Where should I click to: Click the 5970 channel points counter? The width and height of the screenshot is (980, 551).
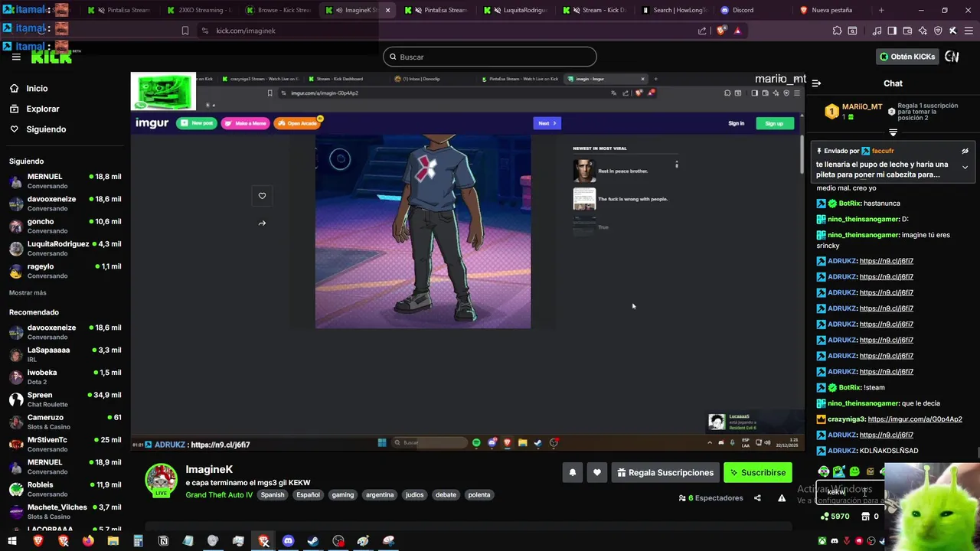835,517
